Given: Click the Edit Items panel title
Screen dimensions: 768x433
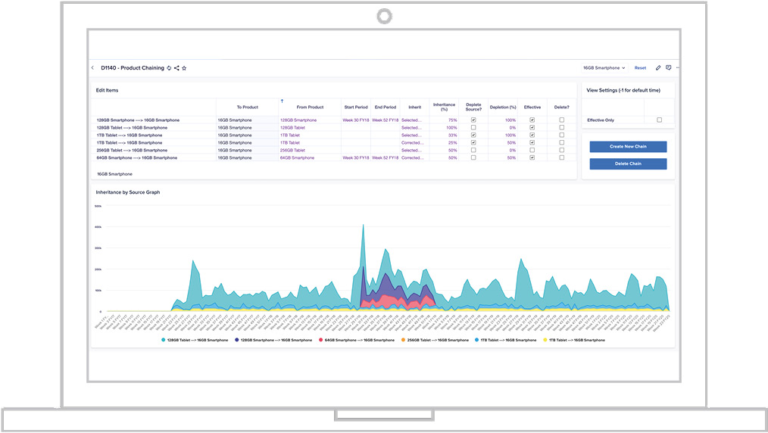Looking at the screenshot, I should pyautogui.click(x=107, y=91).
